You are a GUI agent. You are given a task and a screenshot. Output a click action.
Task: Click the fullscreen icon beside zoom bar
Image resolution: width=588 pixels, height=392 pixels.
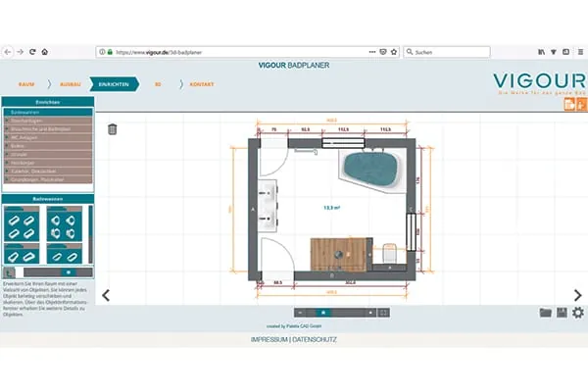coord(383,313)
